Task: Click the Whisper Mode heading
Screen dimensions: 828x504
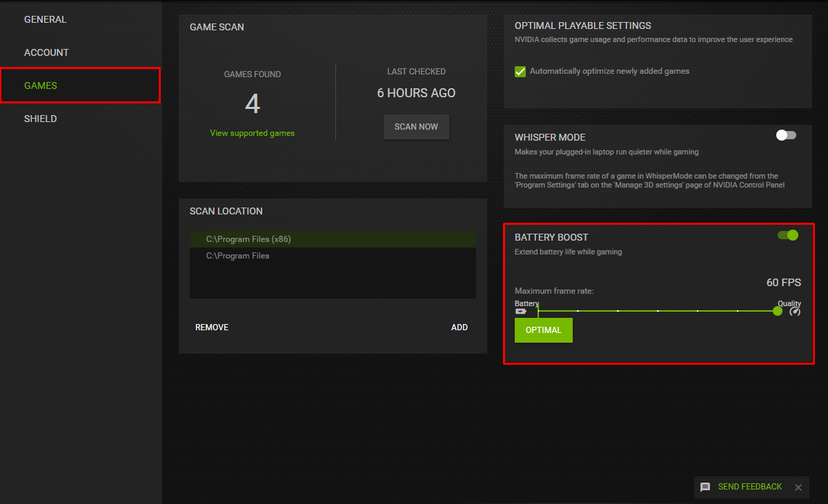Action: (x=550, y=137)
